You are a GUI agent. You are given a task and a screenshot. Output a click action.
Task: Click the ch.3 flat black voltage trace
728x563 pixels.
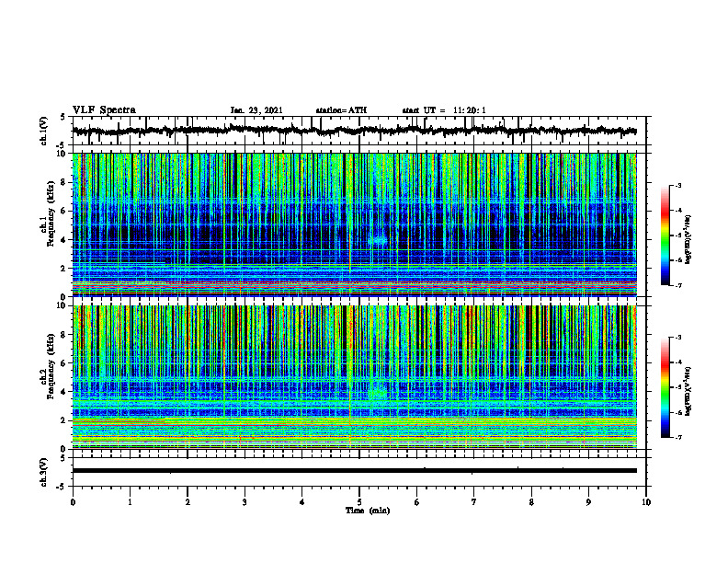coord(355,471)
